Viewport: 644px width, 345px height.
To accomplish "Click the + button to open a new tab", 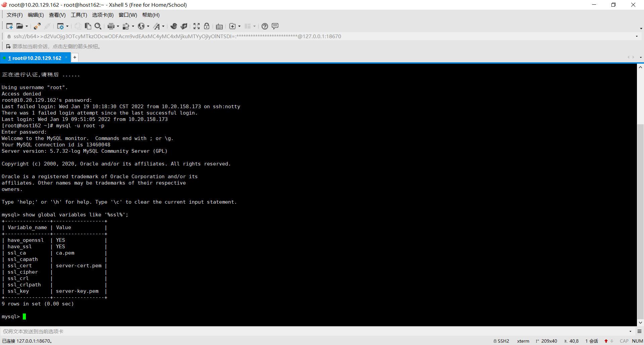I will [74, 58].
